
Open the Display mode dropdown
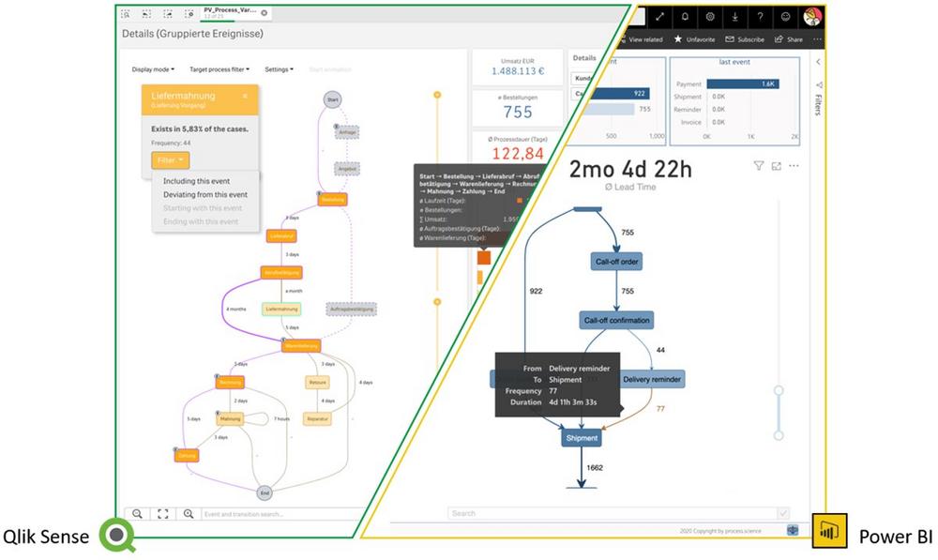[153, 69]
